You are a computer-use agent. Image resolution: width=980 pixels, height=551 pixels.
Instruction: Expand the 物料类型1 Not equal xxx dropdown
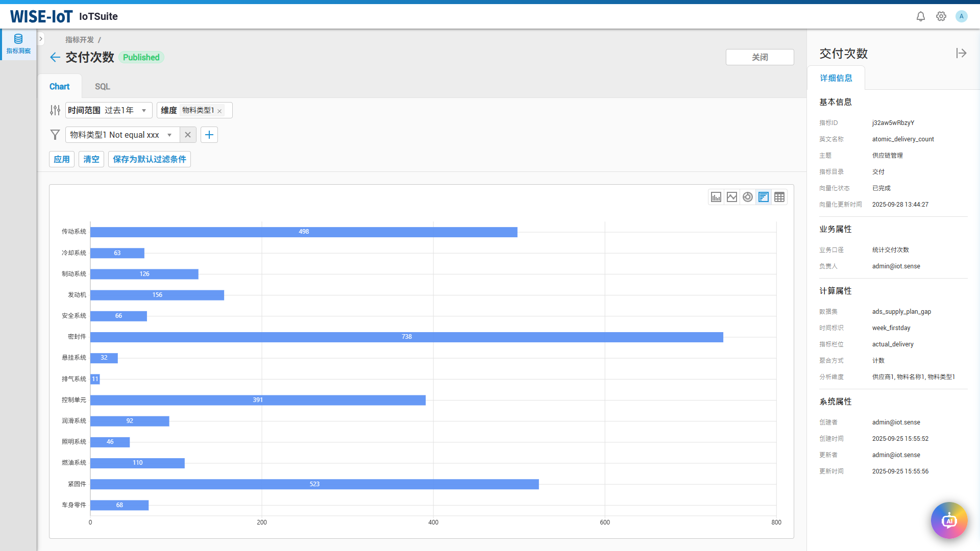pyautogui.click(x=169, y=135)
